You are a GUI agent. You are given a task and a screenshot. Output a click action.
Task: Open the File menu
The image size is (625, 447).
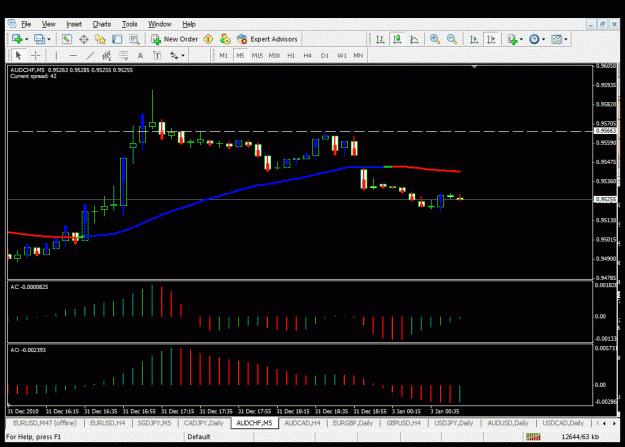26,24
